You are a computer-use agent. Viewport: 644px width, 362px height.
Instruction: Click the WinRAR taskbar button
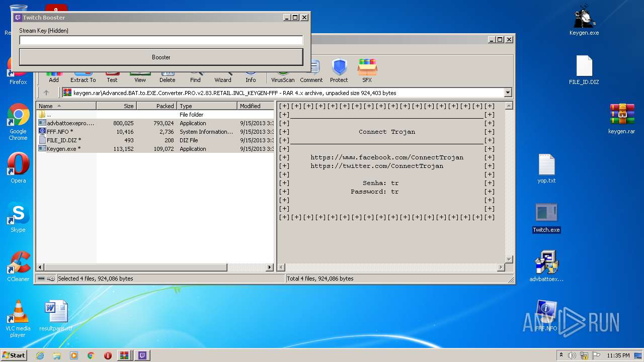[x=124, y=355]
